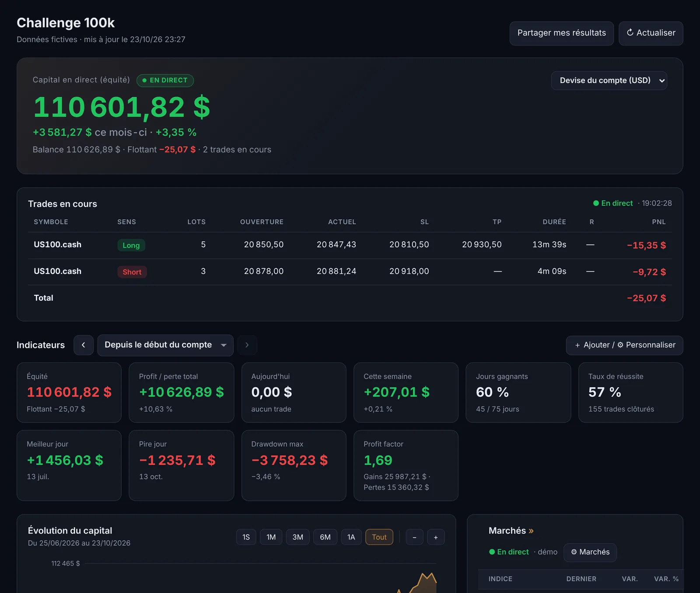Click the INDICE column header in Marchés
700x593 pixels.
point(500,579)
